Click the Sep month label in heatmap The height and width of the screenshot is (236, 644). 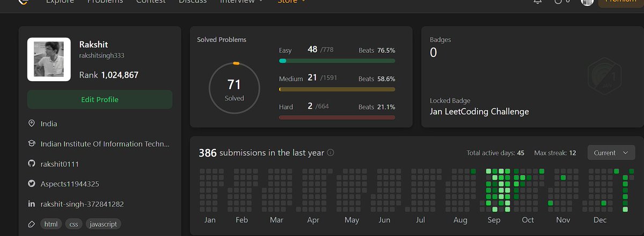494,220
